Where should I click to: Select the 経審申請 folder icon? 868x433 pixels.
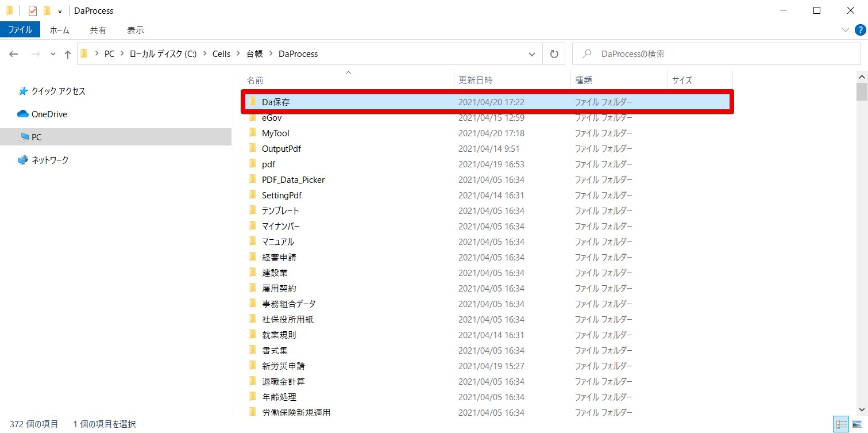pyautogui.click(x=253, y=257)
